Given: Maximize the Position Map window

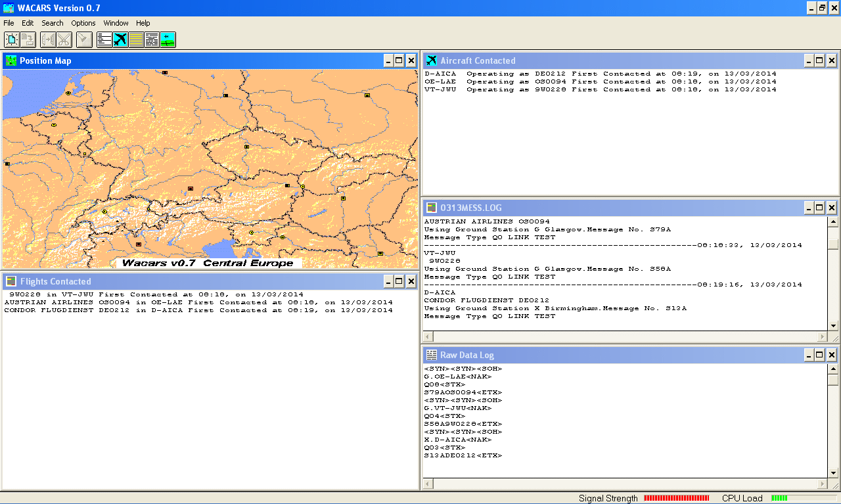Looking at the screenshot, I should [x=399, y=60].
